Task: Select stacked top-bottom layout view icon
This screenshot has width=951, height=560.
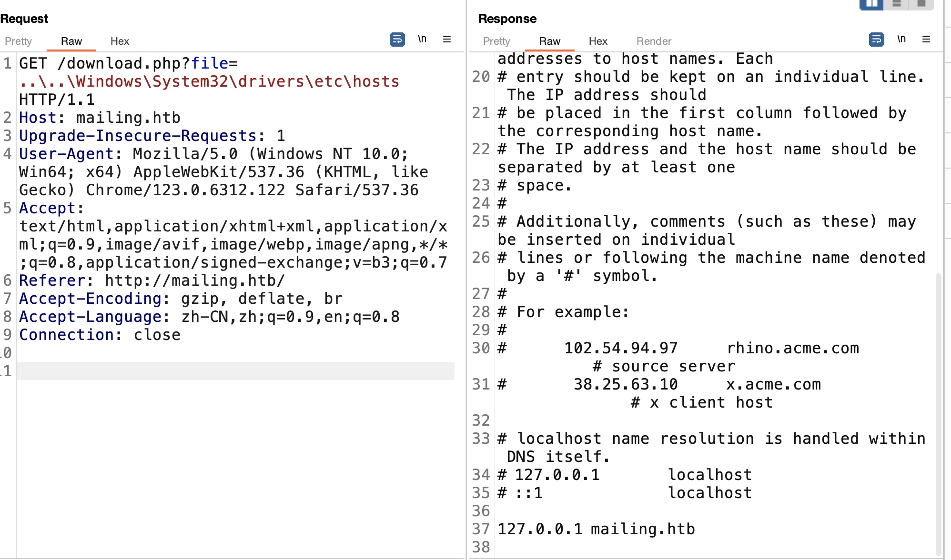Action: (x=897, y=4)
